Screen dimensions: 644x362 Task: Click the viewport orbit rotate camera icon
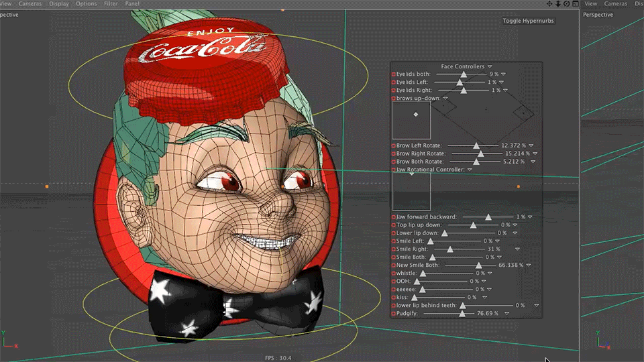coord(566,4)
